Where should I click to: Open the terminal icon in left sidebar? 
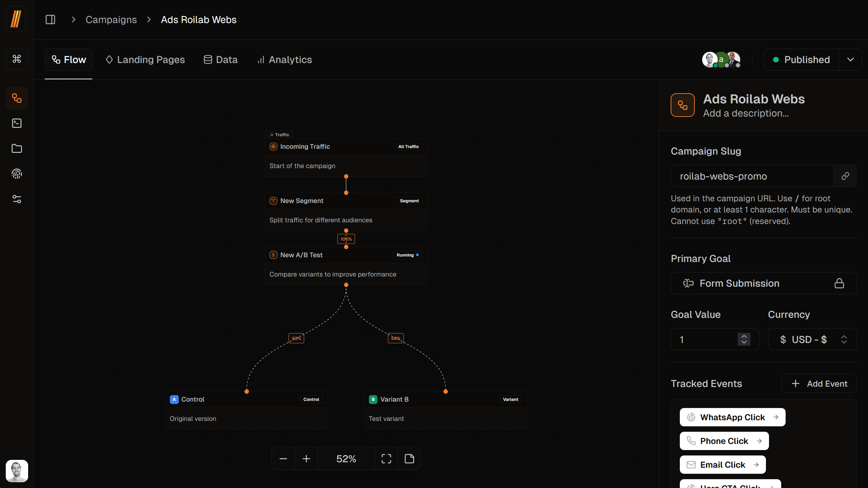point(17,123)
